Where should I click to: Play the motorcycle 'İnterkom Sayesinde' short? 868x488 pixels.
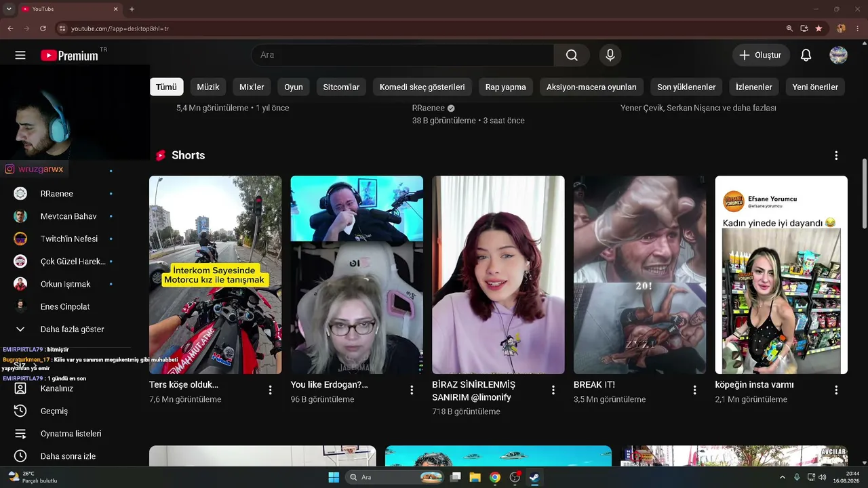click(216, 275)
